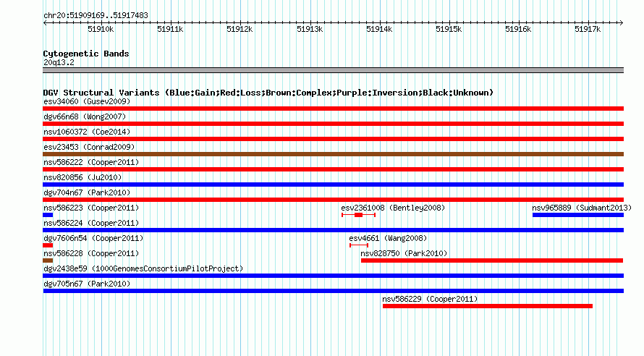Click the short red dgv7606n54 bar

[x=48, y=245]
